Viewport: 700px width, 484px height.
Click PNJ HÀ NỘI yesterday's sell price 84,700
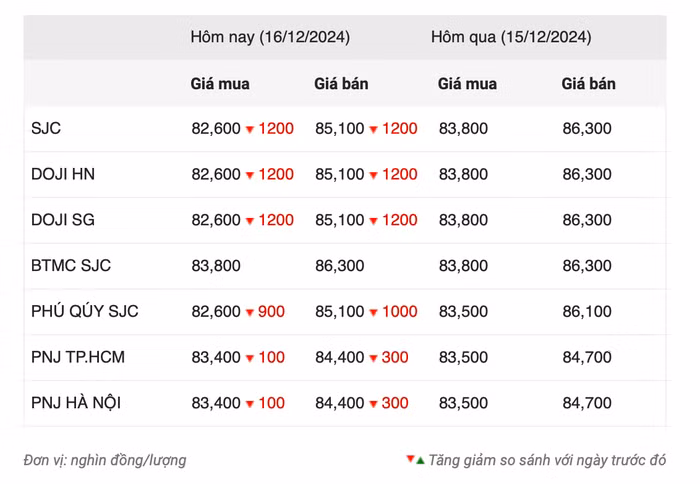click(x=587, y=404)
